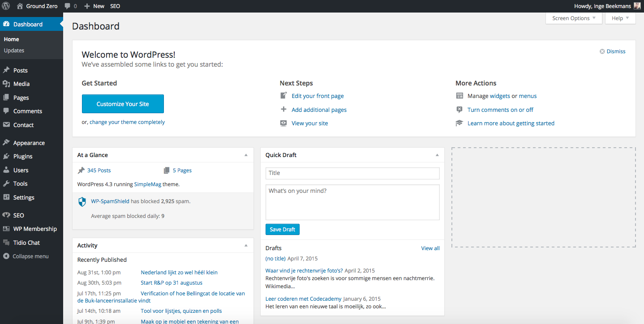Click the Media icon in sidebar
The height and width of the screenshot is (324, 644).
6,84
